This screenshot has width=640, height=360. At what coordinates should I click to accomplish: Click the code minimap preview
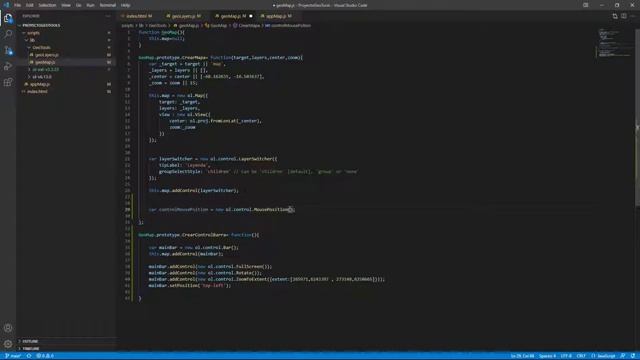(614, 43)
